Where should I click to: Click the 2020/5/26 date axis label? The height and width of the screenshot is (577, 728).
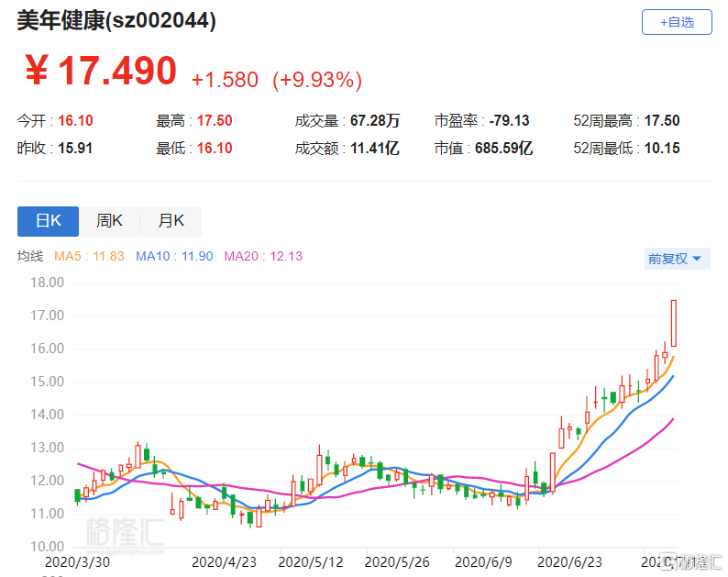[396, 562]
